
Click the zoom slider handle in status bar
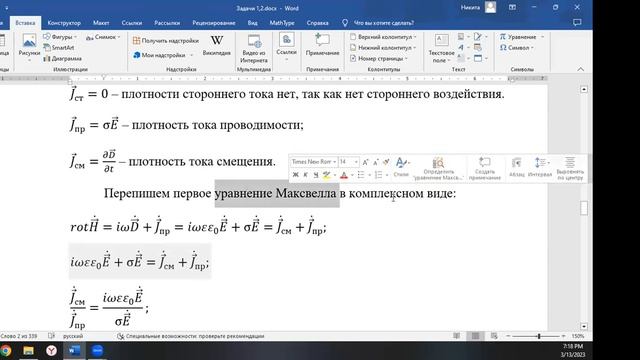pyautogui.click(x=539, y=336)
